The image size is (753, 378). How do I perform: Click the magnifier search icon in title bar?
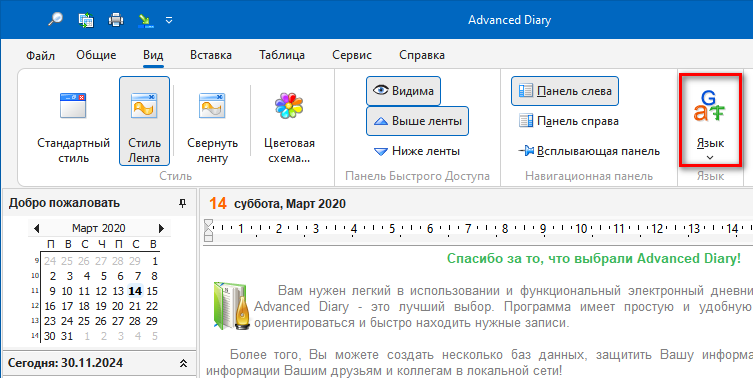click(56, 20)
